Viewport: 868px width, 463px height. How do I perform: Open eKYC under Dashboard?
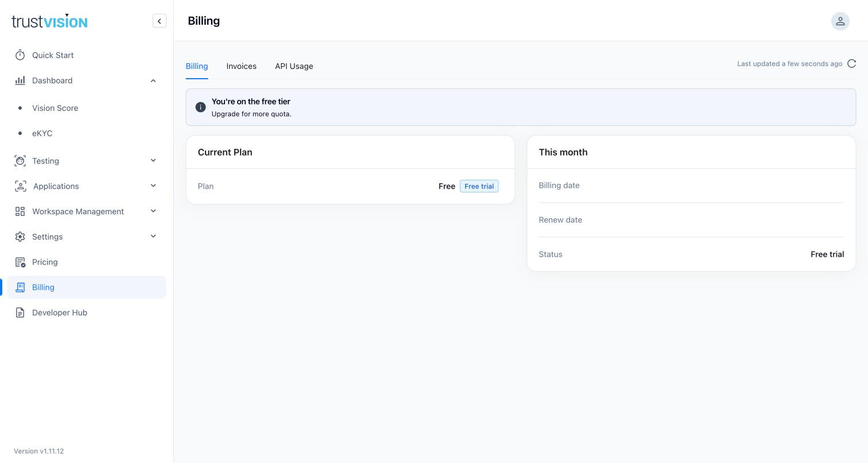click(87, 133)
